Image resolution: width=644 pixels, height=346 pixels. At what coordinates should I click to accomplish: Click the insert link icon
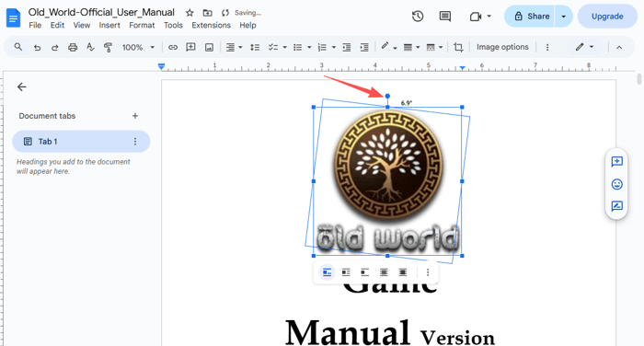(x=173, y=47)
